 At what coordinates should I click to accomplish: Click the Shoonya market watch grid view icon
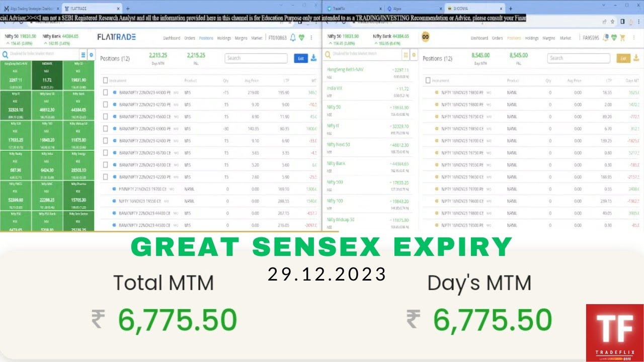click(407, 55)
